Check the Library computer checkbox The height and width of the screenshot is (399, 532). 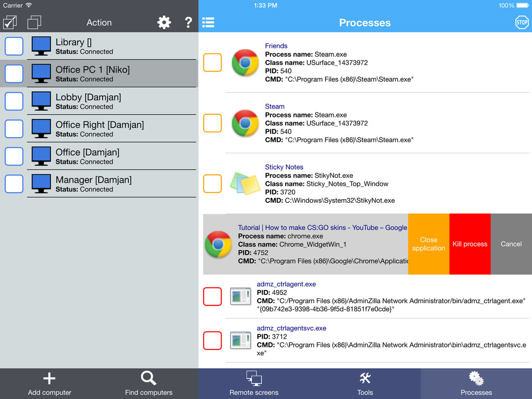14,46
